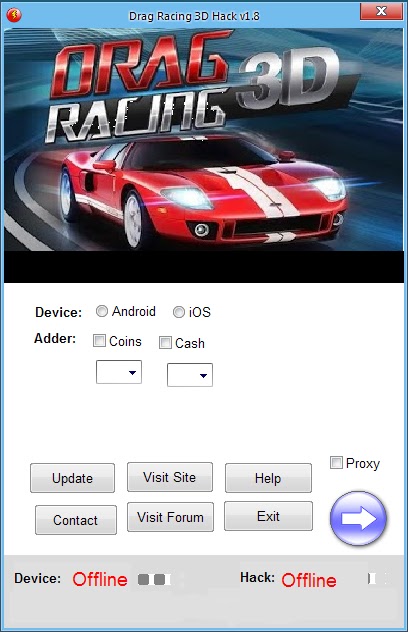Close the Drag Racing 3D Hack window

pyautogui.click(x=381, y=11)
